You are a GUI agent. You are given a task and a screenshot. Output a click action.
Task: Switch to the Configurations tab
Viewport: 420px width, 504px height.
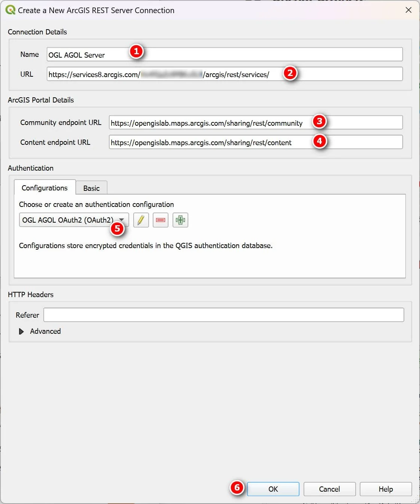[x=45, y=188]
